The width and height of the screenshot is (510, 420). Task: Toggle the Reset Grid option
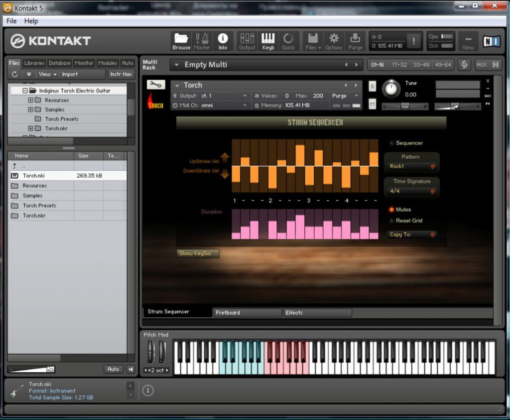coord(391,221)
